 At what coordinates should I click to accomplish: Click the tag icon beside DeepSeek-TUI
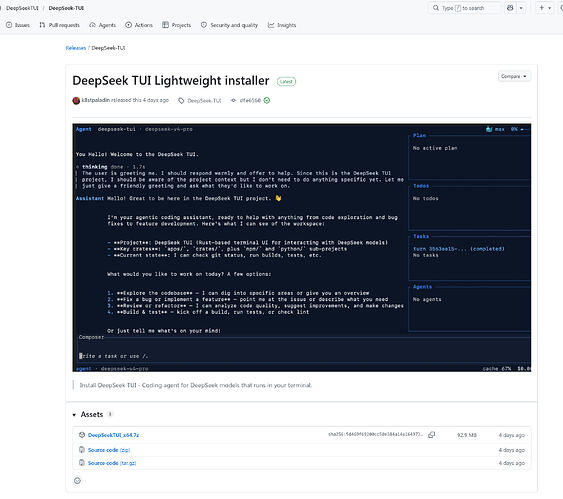181,101
